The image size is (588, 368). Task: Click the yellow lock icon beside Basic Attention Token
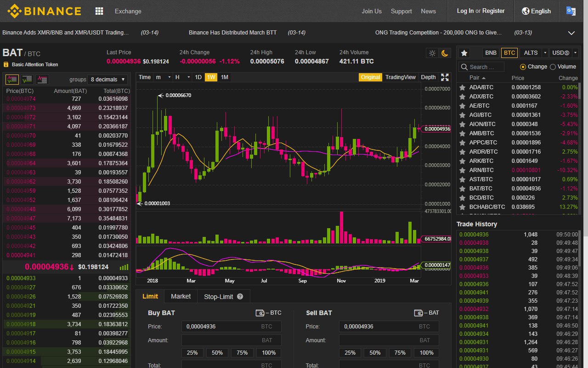click(x=6, y=64)
